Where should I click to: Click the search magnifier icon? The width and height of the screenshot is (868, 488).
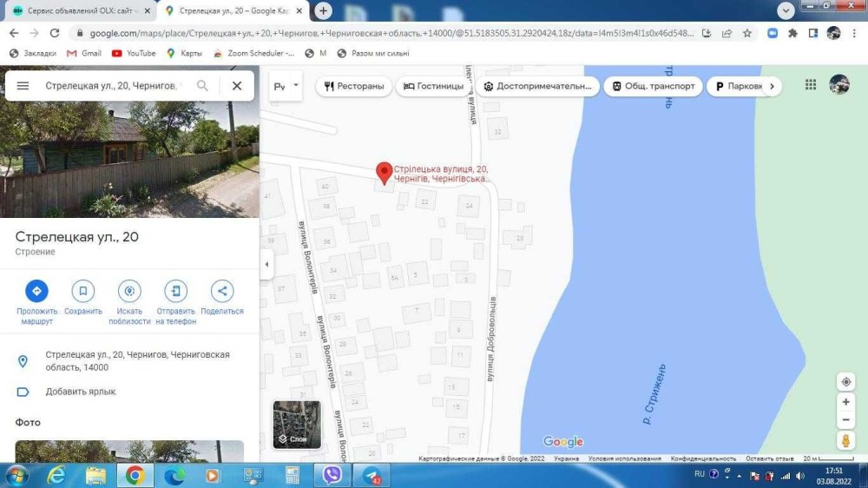pos(202,86)
